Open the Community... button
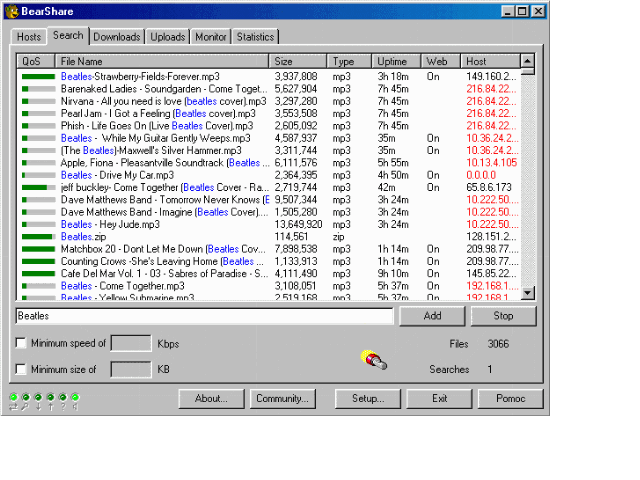The height and width of the screenshot is (480, 640). pyautogui.click(x=282, y=398)
